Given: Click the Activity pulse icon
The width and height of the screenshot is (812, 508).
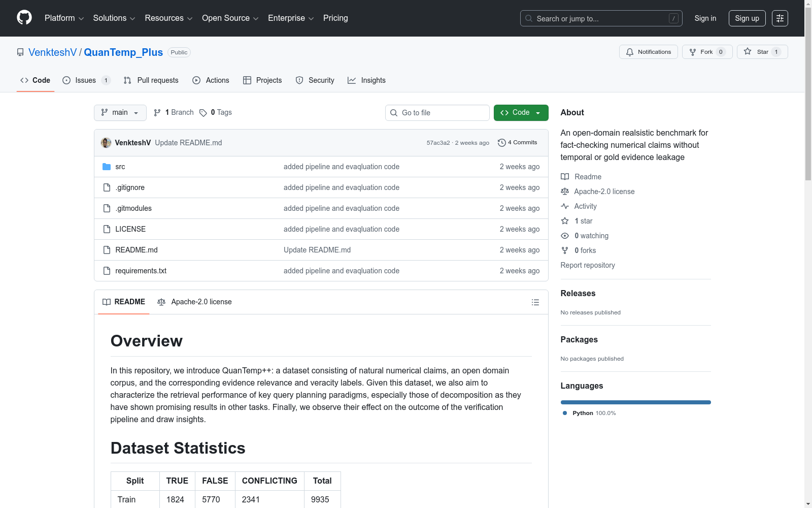Looking at the screenshot, I should click(565, 206).
